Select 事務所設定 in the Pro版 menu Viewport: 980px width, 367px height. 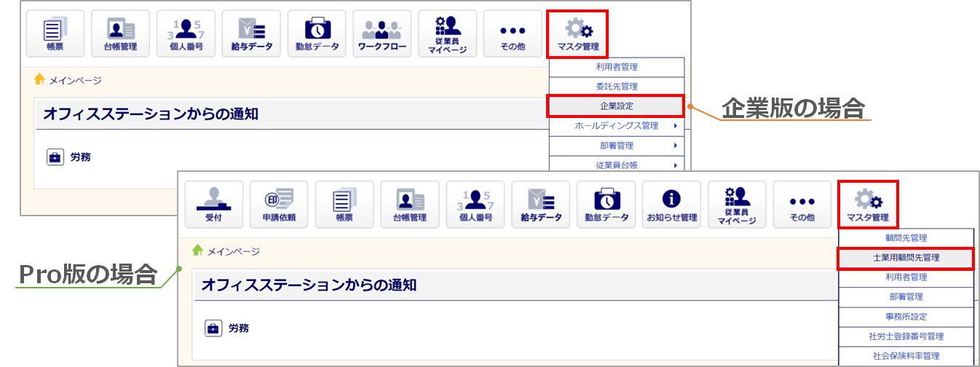tap(906, 317)
